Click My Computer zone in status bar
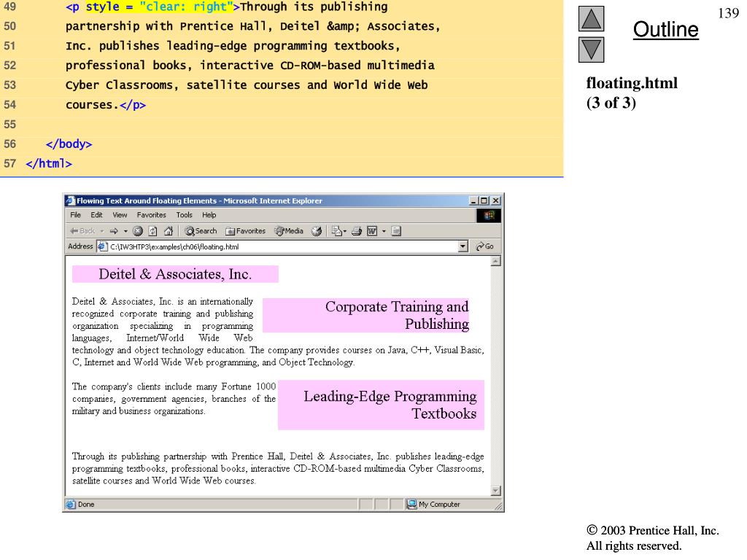Screen dimensions: 747x560 click(433, 505)
